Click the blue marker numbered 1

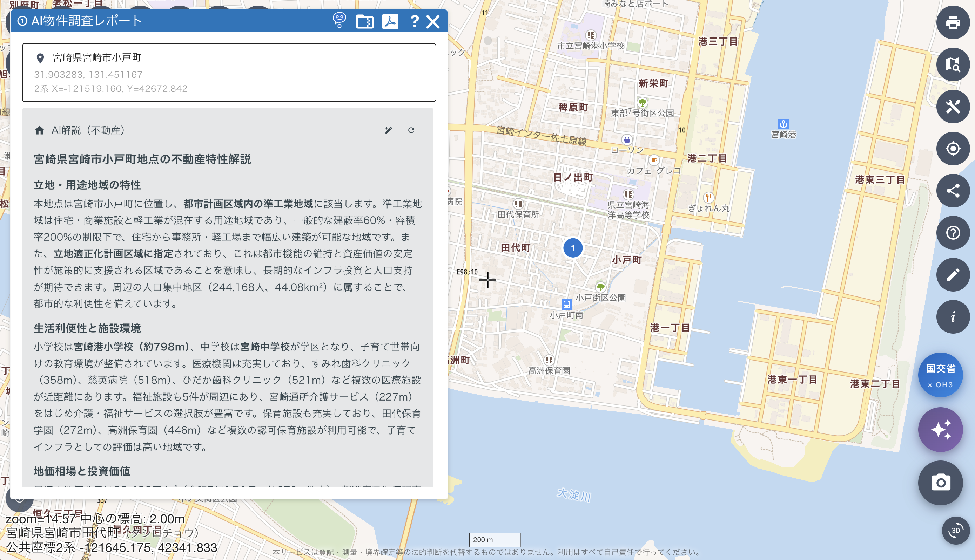click(x=573, y=248)
